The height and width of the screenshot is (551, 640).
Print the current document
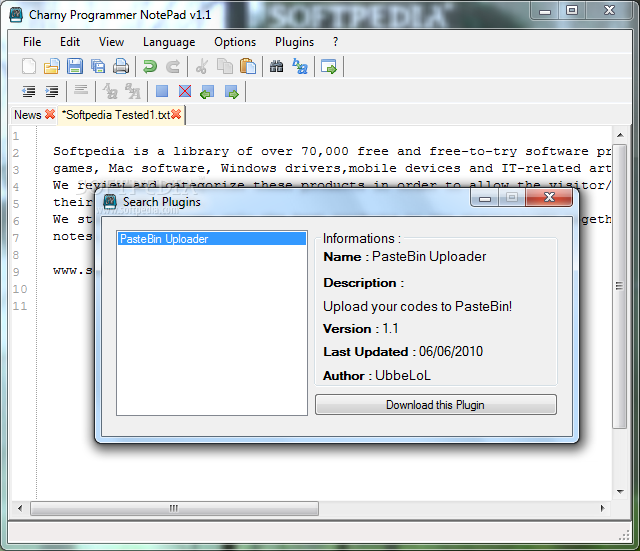click(x=121, y=67)
